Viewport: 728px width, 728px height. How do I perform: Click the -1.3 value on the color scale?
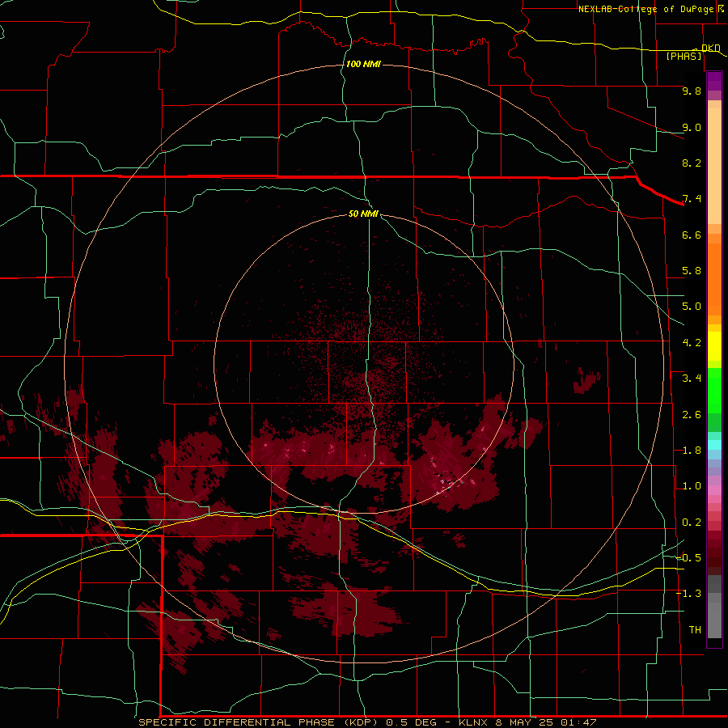click(x=689, y=594)
